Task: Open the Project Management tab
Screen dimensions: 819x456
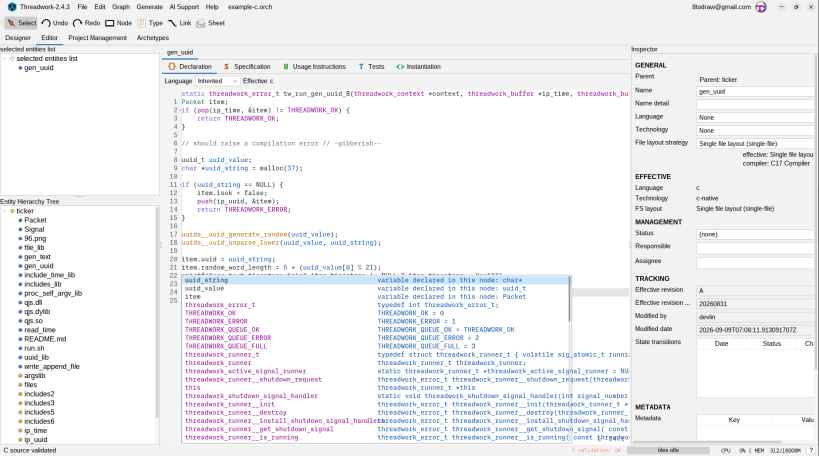Action: point(98,38)
